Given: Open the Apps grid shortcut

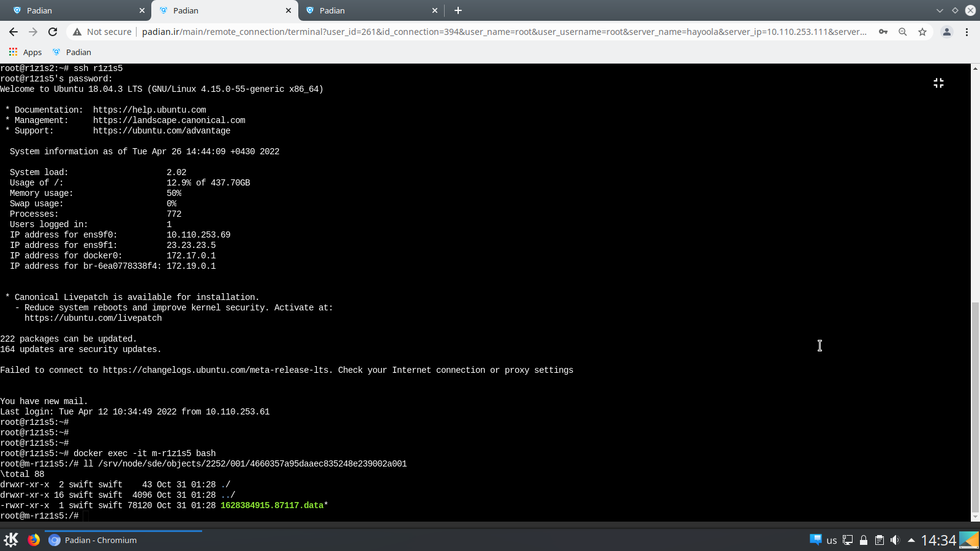Looking at the screenshot, I should (x=25, y=52).
